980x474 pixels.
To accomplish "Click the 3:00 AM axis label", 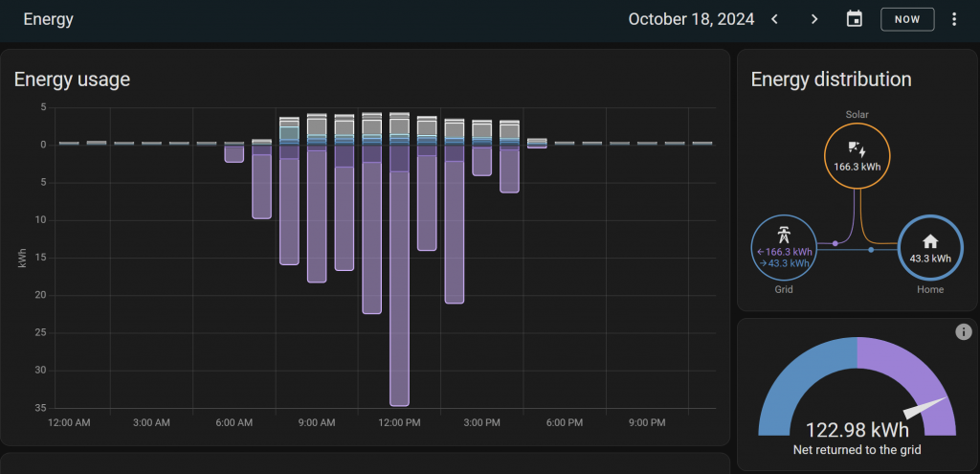I will coord(152,423).
